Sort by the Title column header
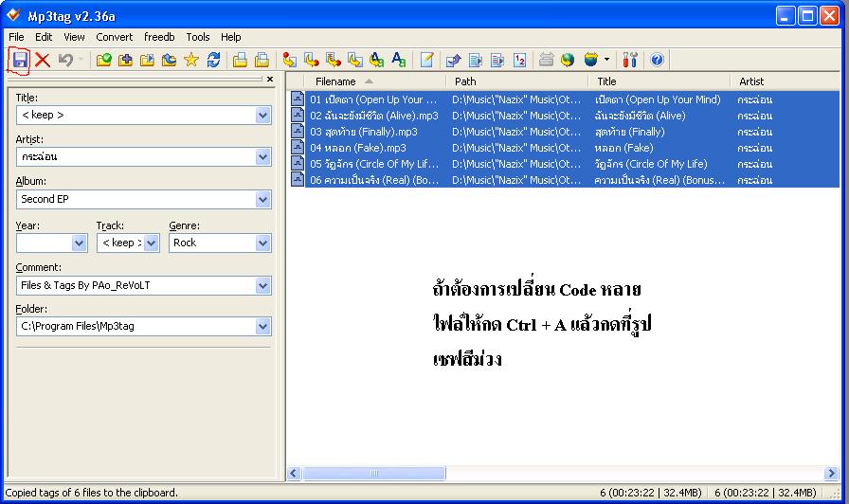 click(659, 81)
